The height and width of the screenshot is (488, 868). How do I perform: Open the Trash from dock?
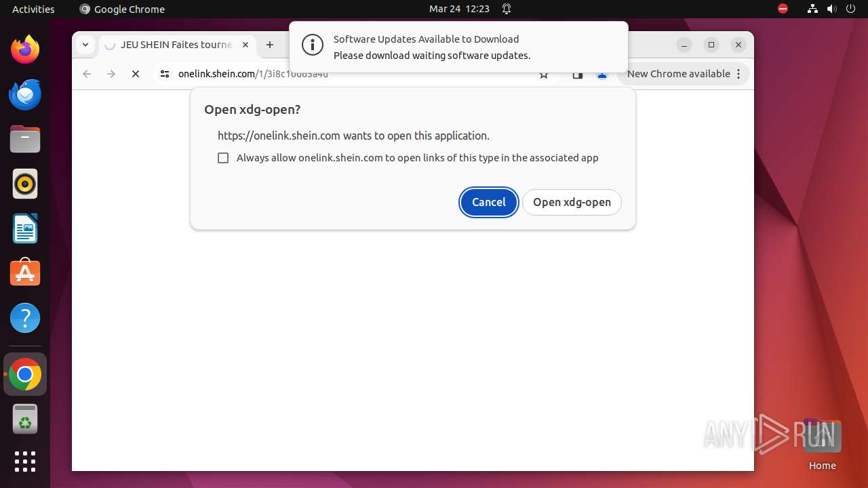pos(25,419)
